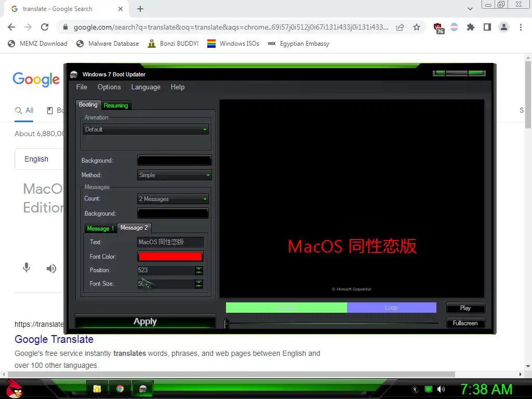This screenshot has width=532, height=399.
Task: Switch to the Resuming tab
Action: pyautogui.click(x=116, y=105)
